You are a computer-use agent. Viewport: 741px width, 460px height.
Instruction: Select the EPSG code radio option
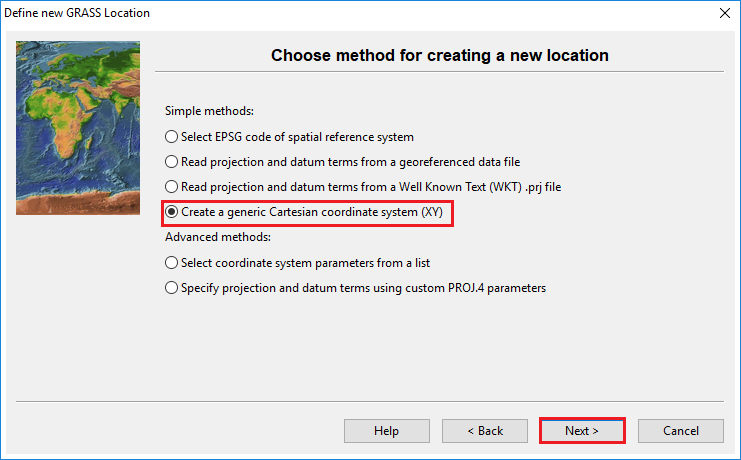coord(172,136)
